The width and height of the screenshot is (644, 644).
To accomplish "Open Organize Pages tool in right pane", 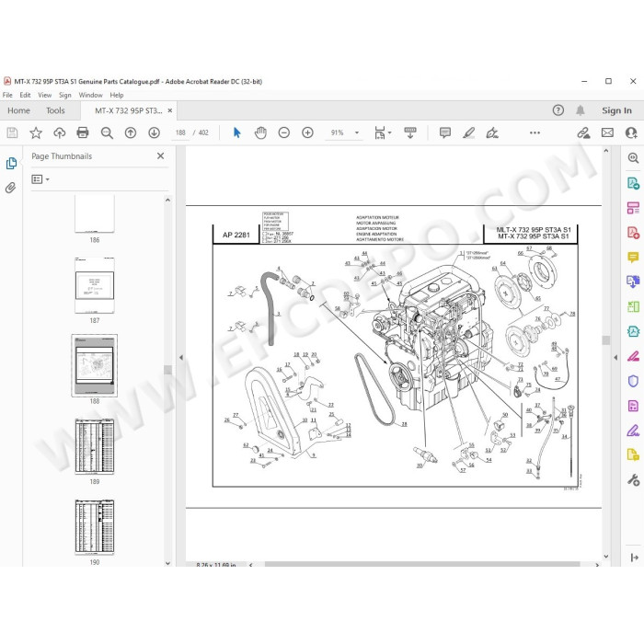I will [633, 207].
